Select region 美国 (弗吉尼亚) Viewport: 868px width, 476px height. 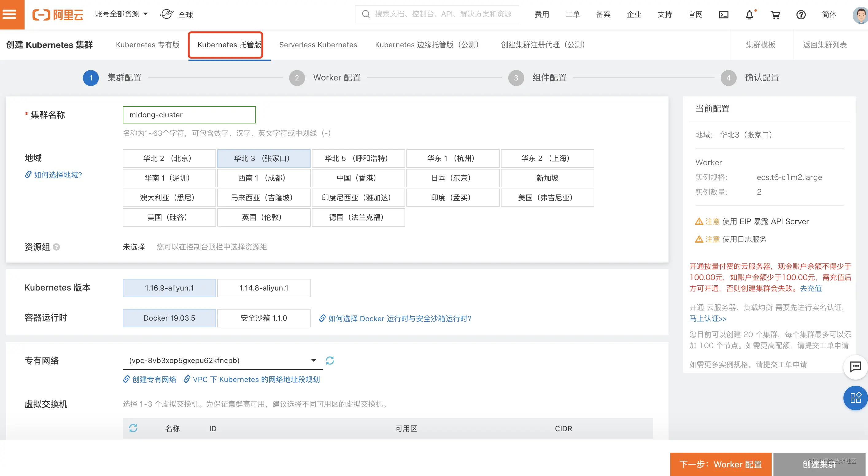548,197
